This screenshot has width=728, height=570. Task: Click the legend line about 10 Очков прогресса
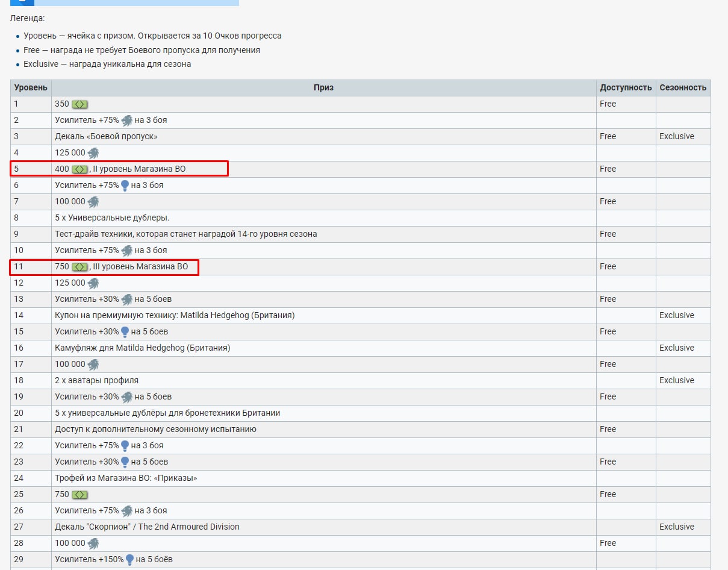point(152,36)
